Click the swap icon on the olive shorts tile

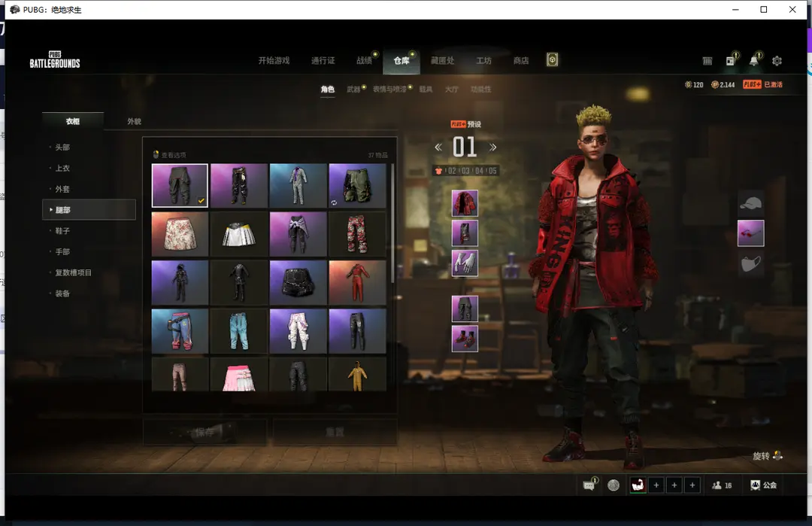click(334, 202)
